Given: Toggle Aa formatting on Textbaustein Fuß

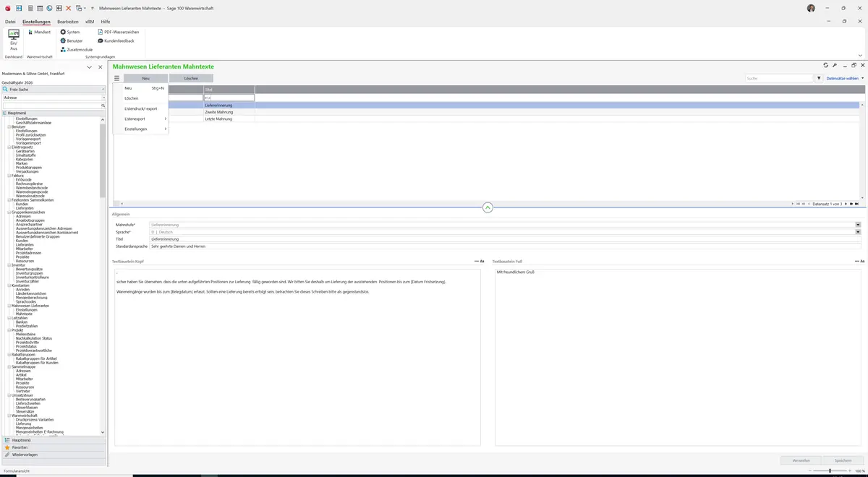Looking at the screenshot, I should click(860, 261).
